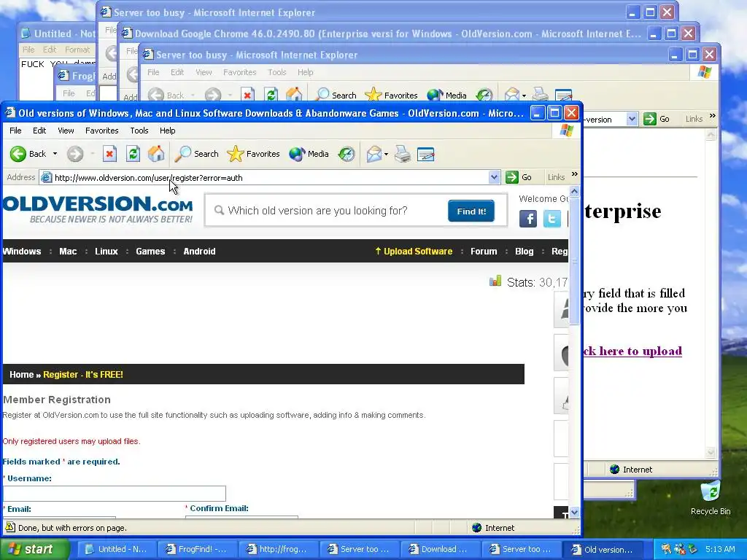Viewport: 747px width, 560px height.
Task: Click Stop icon in background Server too busy window
Action: point(247,94)
